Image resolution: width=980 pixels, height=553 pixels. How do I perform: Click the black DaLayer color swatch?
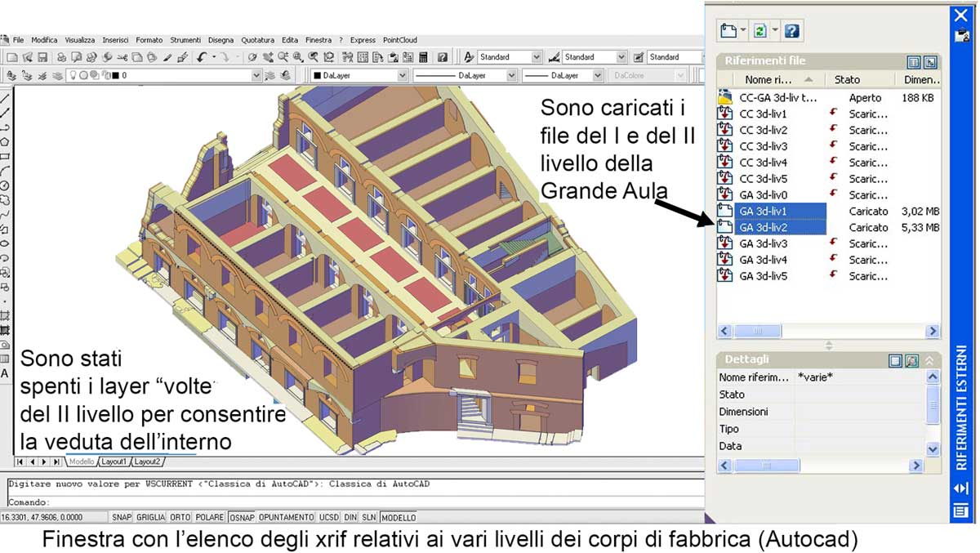(318, 75)
